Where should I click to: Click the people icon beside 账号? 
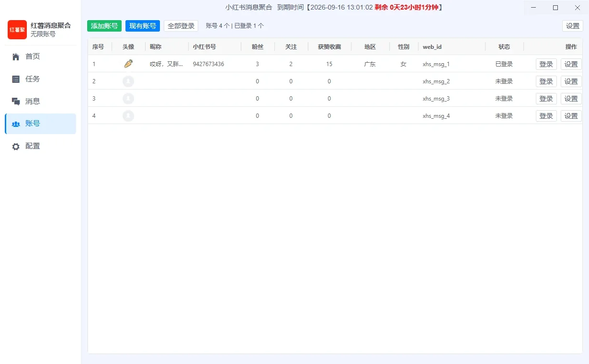(16, 124)
